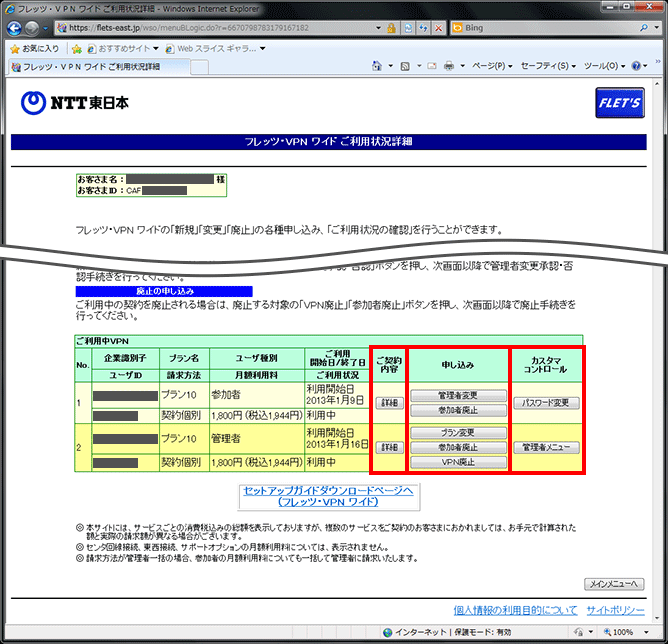
Task: Expand the Home button dropdown arrow
Action: coord(390,66)
